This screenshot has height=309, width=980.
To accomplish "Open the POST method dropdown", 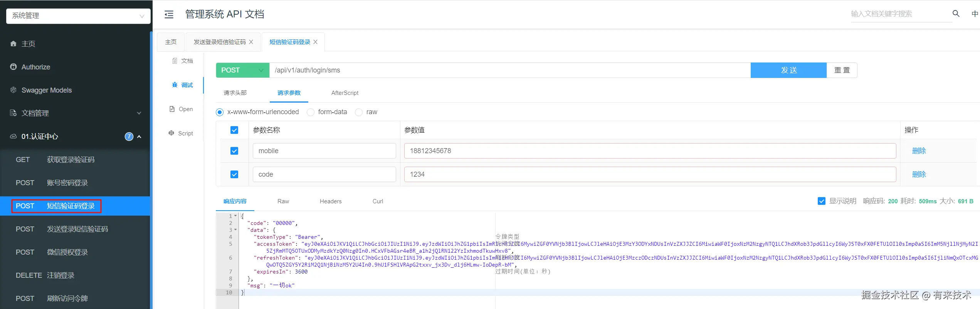I will click(242, 70).
